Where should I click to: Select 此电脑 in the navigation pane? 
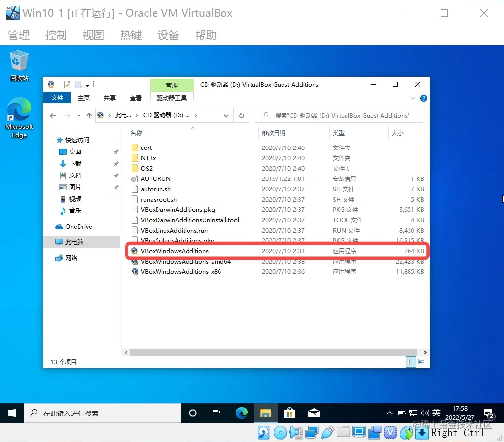pyautogui.click(x=82, y=242)
